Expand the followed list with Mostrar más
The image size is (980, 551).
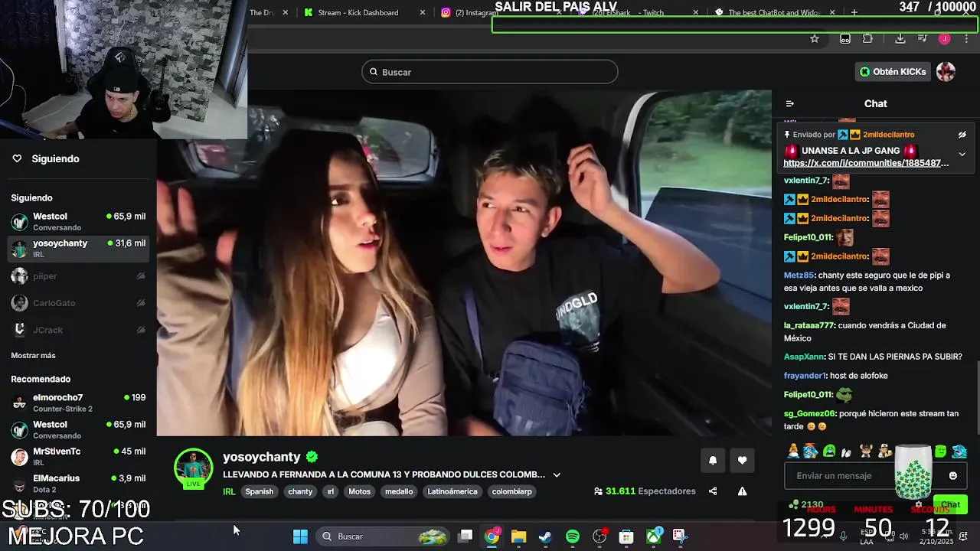pyautogui.click(x=33, y=356)
